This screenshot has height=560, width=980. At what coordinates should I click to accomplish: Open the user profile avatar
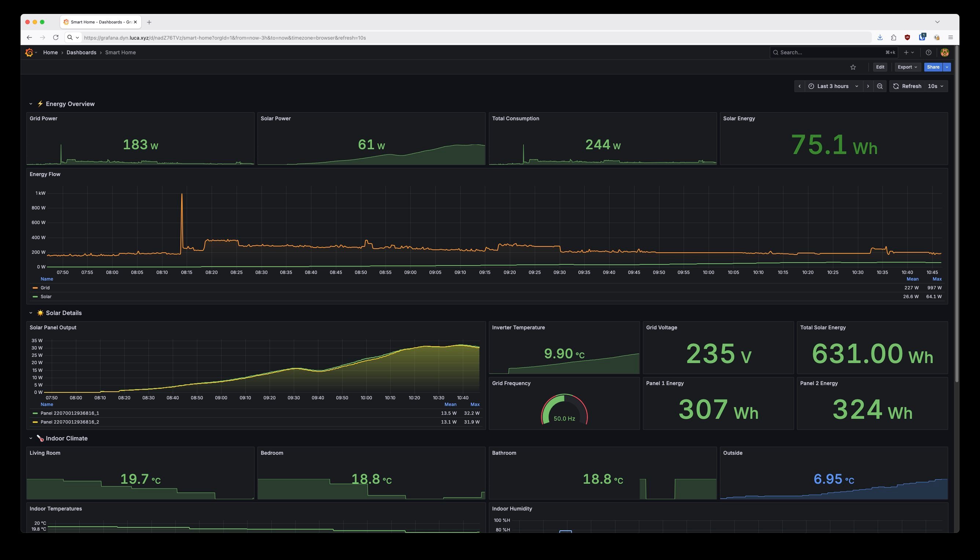pos(945,52)
